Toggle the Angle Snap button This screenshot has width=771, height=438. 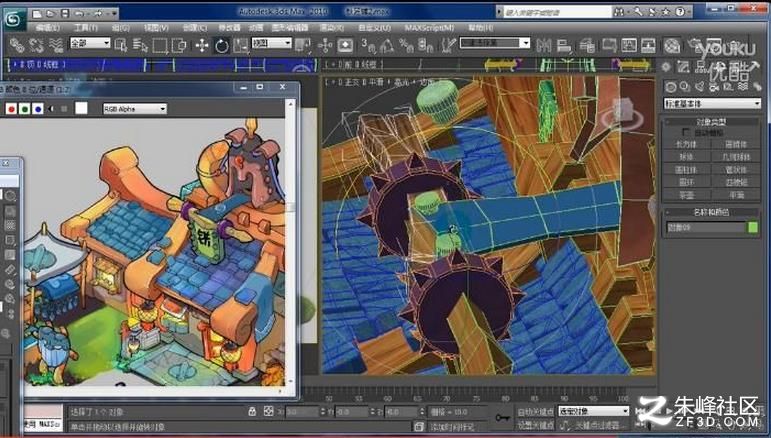tap(387, 46)
